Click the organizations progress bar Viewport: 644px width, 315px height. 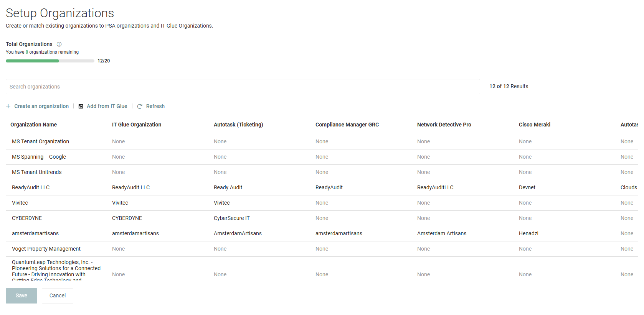[x=50, y=61]
